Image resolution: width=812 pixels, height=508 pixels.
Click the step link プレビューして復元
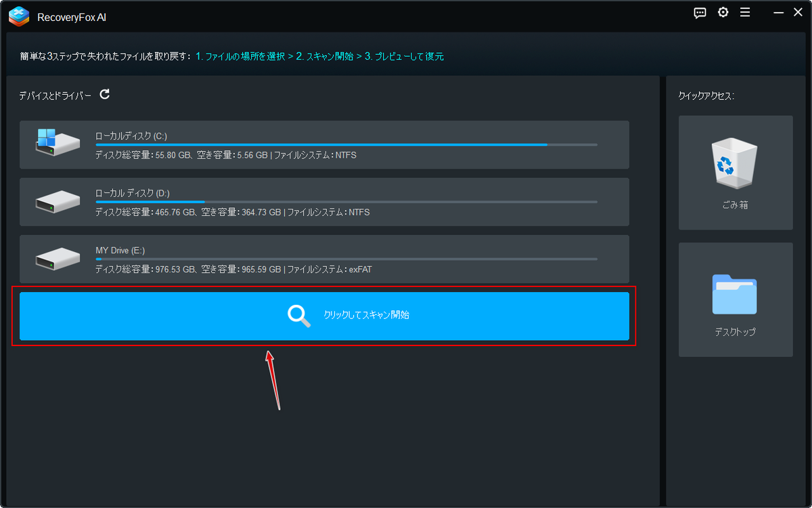(411, 56)
